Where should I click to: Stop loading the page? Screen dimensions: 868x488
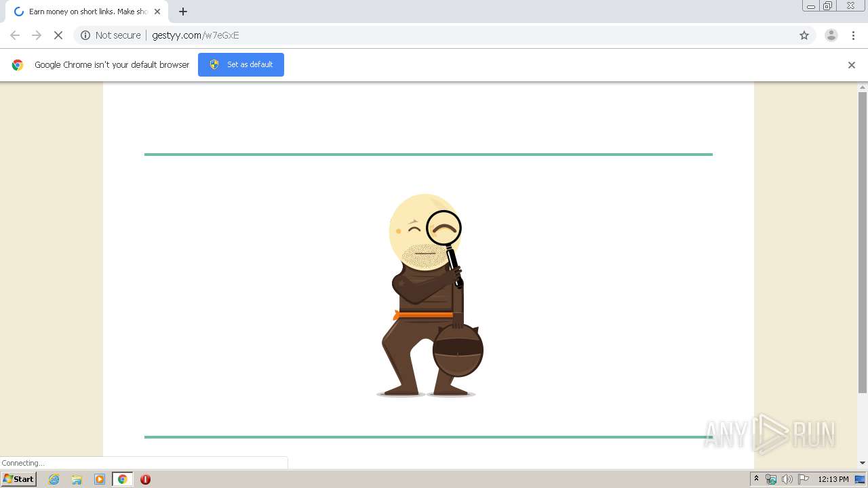pos(58,35)
